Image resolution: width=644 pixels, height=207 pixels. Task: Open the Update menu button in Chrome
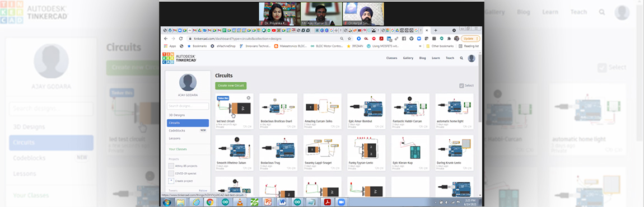coord(470,39)
